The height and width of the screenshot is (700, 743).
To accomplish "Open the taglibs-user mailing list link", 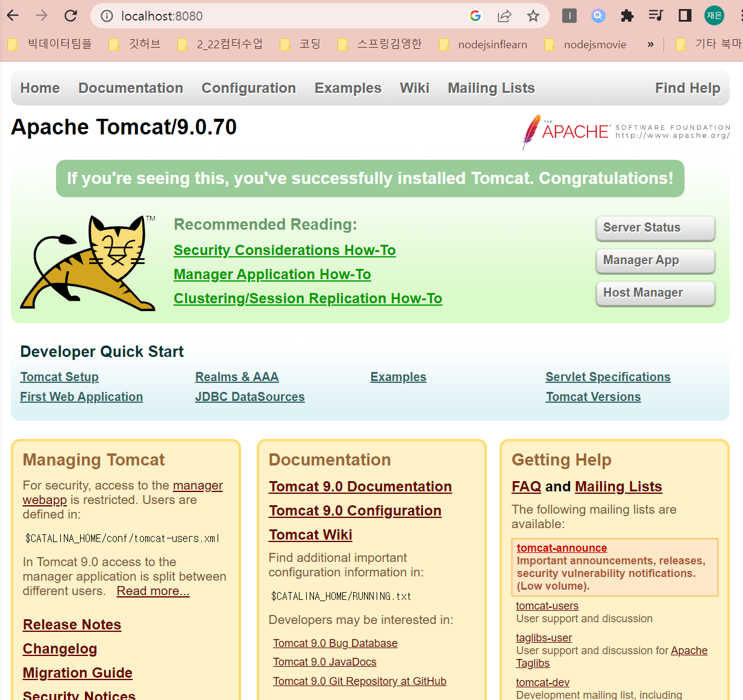I will click(x=544, y=638).
